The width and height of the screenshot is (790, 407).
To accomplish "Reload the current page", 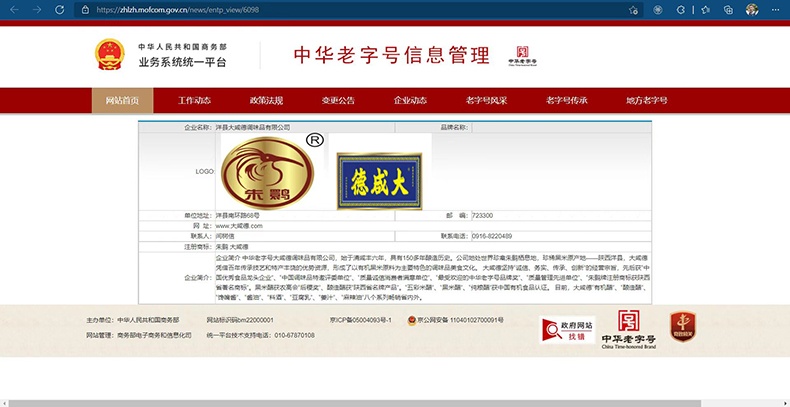I will click(59, 10).
